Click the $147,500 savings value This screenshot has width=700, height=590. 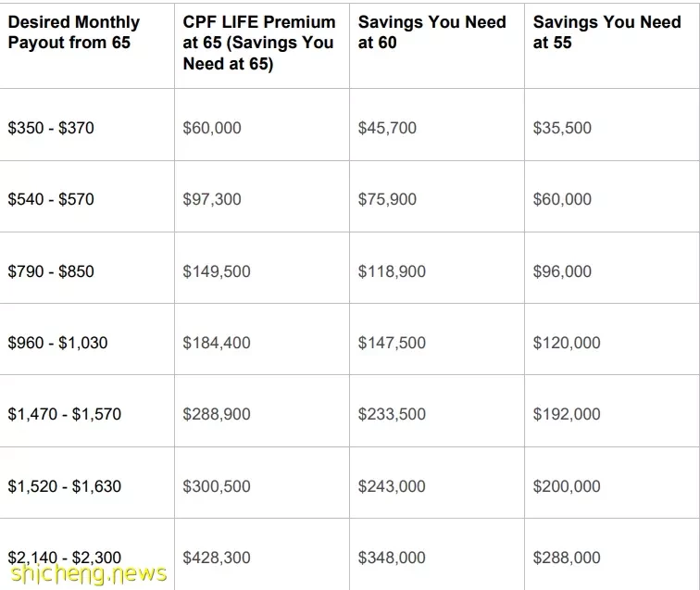pyautogui.click(x=392, y=343)
